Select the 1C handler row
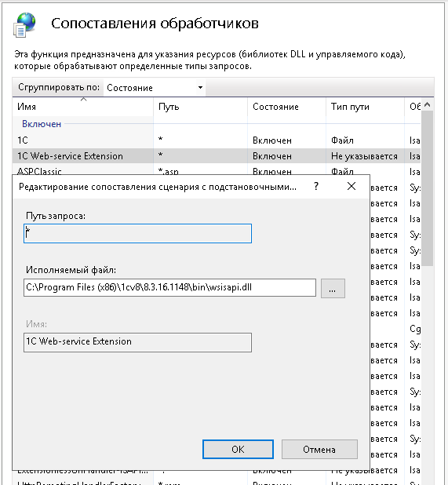The width and height of the screenshot is (448, 485). [x=217, y=140]
